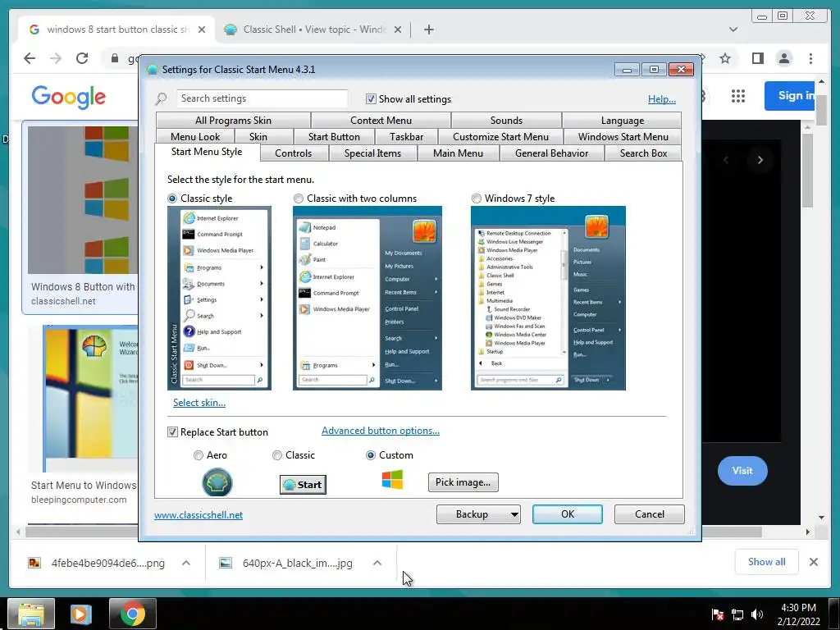The image size is (840, 630).
Task: Open the Controls tab
Action: tap(293, 153)
